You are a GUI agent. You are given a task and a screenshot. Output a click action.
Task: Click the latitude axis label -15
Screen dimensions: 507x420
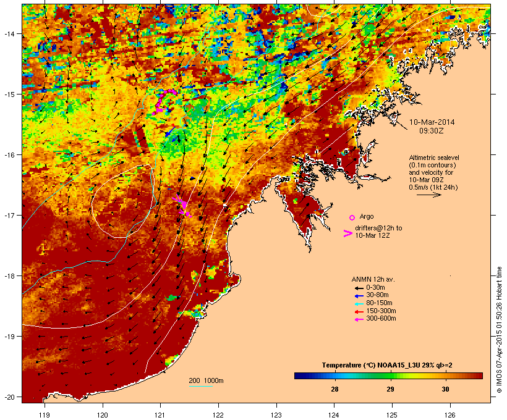9,94
